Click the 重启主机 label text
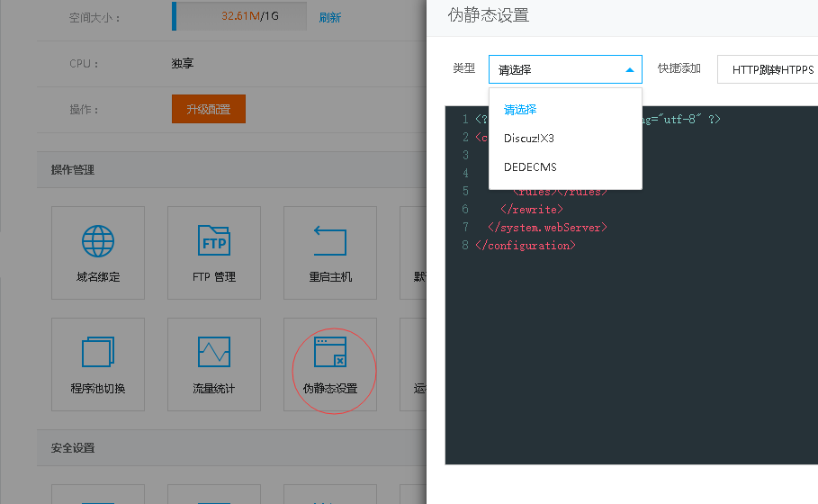The height and width of the screenshot is (504, 818). 330,277
